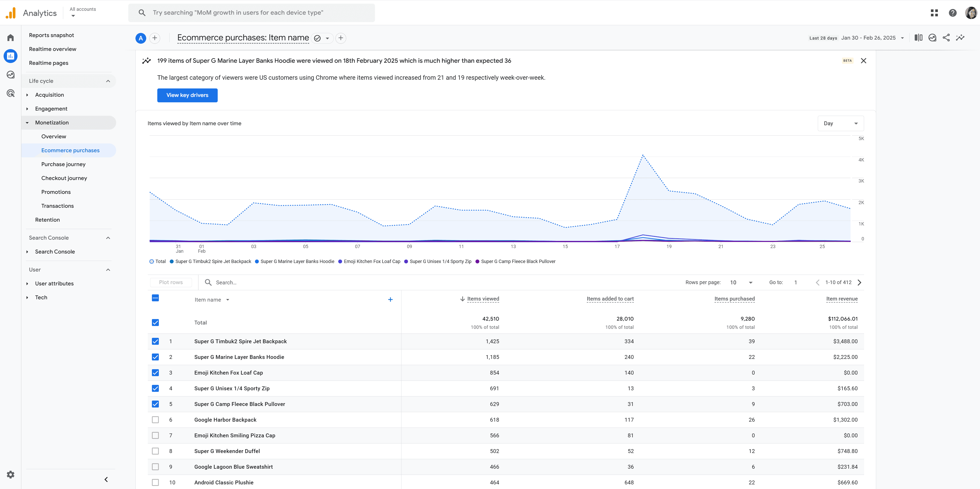Uncheck the Total row checkbox
This screenshot has width=980, height=489.
point(155,323)
